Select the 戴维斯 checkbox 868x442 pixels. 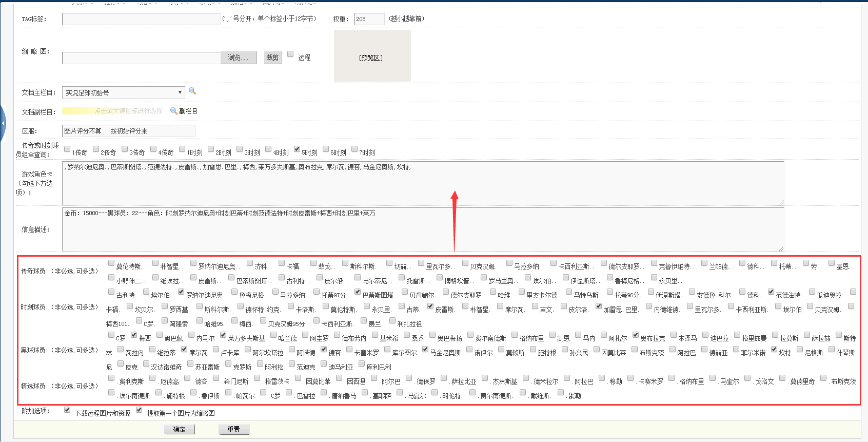[x=523, y=392]
